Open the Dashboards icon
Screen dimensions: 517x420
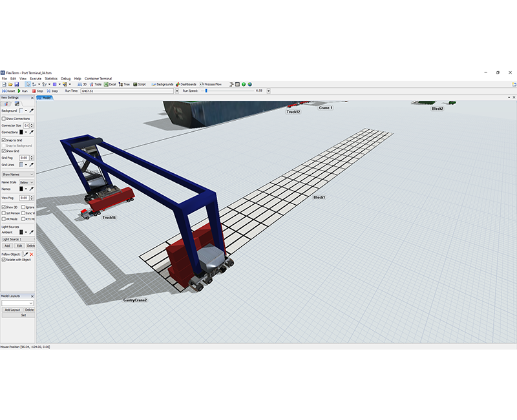(187, 85)
